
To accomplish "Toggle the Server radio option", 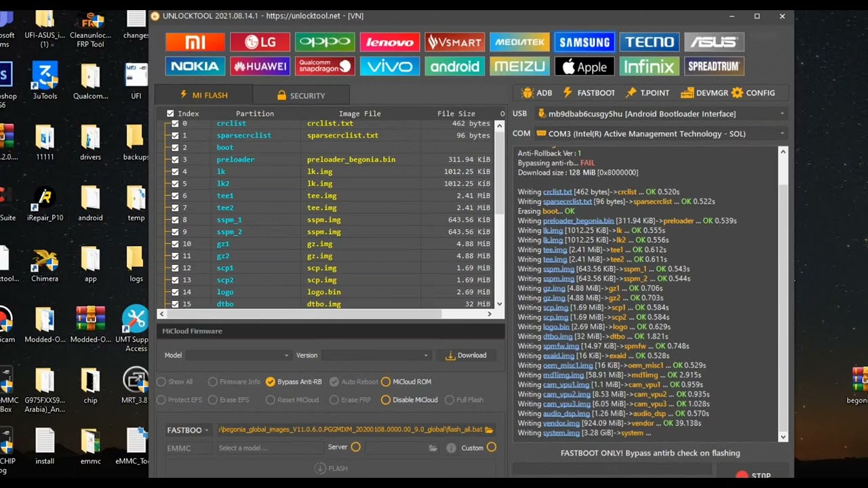I will (355, 447).
